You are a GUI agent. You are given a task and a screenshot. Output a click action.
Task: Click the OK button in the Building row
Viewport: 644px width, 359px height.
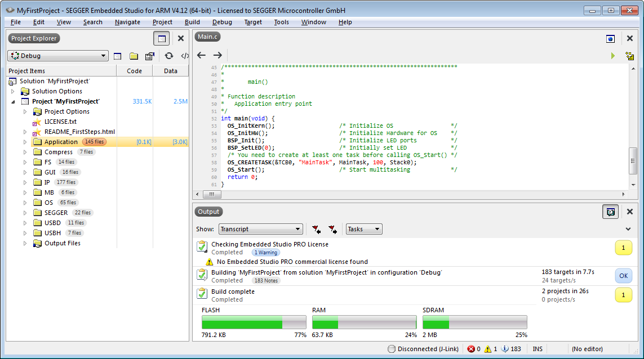(624, 276)
